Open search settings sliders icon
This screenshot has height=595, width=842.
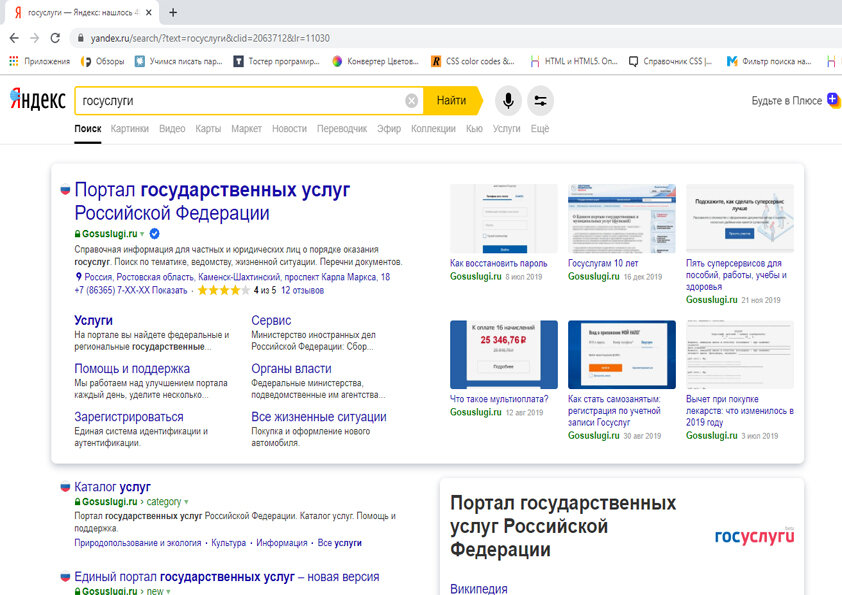pos(540,100)
